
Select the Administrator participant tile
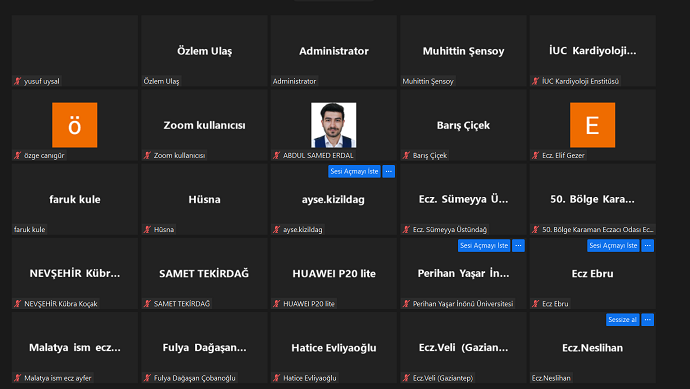(334, 51)
